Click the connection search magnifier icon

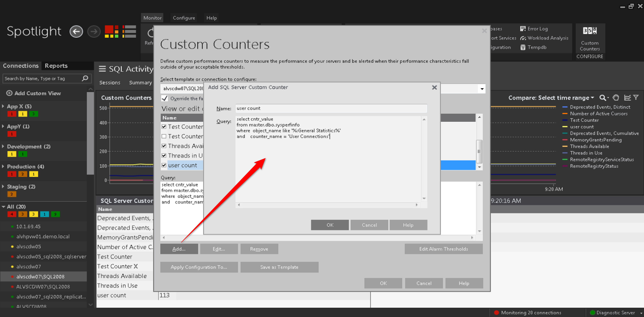85,78
